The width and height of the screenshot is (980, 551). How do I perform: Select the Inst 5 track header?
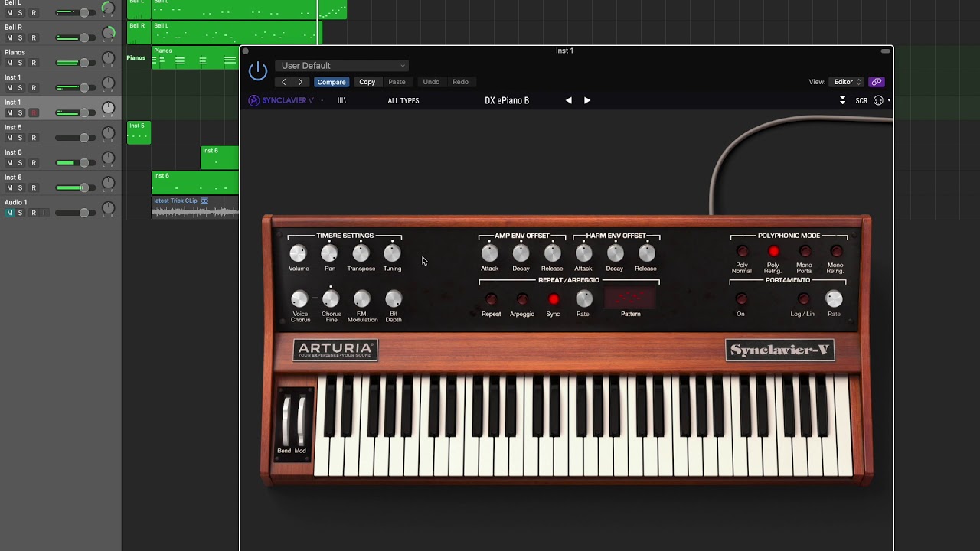[x=61, y=132]
